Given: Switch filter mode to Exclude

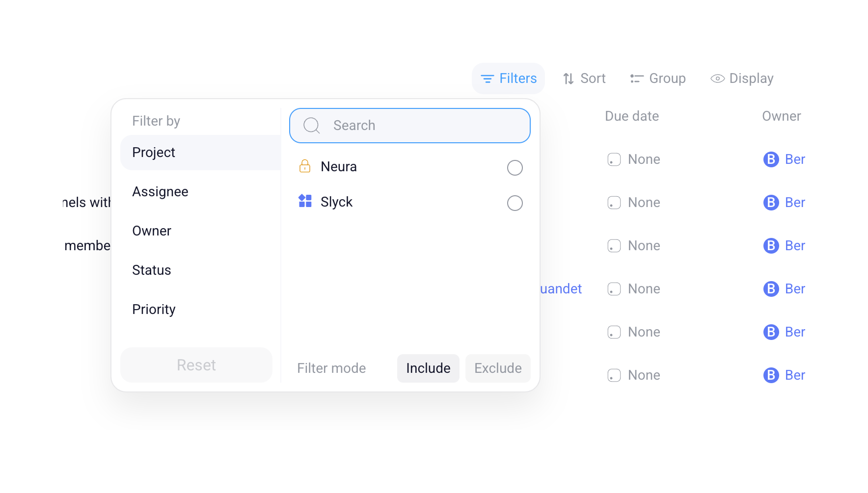Looking at the screenshot, I should point(497,368).
